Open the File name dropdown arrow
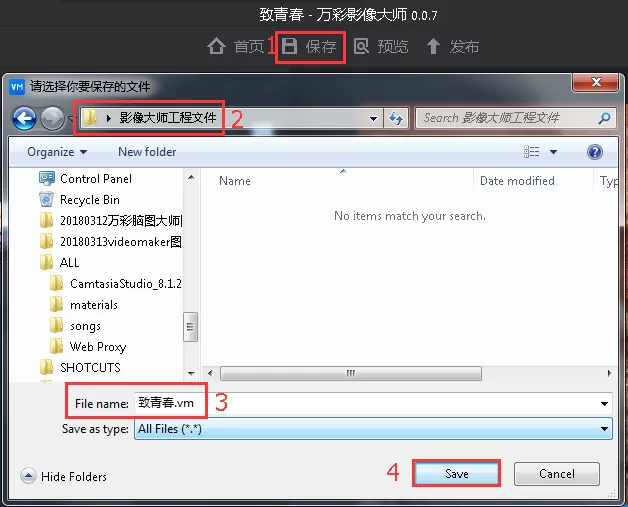The image size is (628, 507). click(x=604, y=404)
